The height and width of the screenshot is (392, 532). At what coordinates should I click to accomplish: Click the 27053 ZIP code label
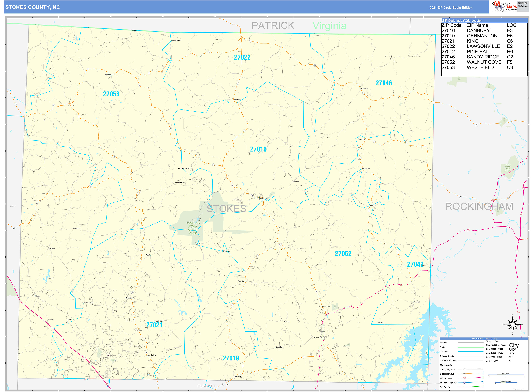click(111, 94)
